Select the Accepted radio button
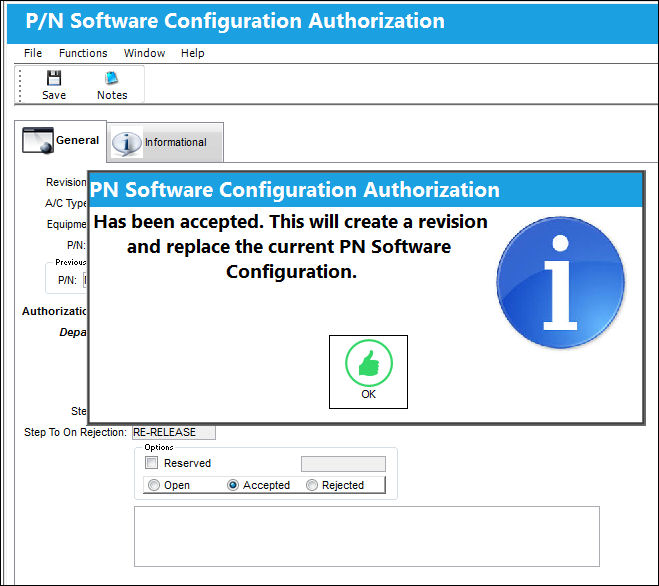659x586 pixels. [232, 485]
